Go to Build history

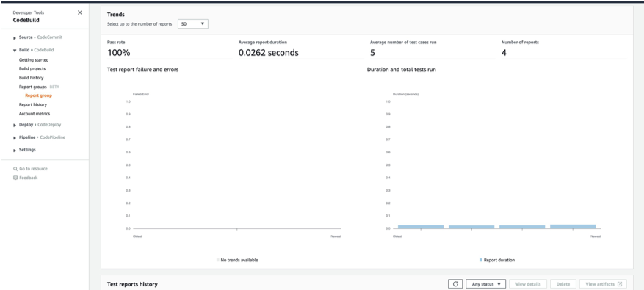pyautogui.click(x=32, y=78)
